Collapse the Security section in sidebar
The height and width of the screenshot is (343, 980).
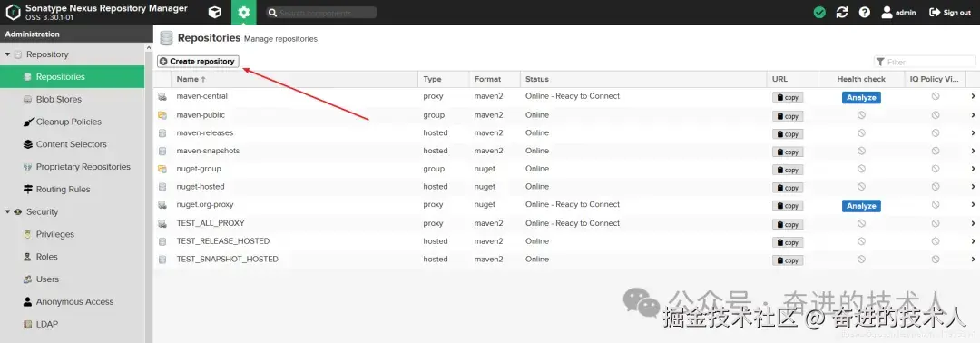click(x=7, y=211)
